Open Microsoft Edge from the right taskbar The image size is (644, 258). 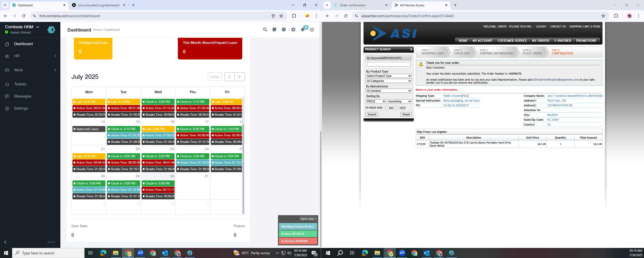[365, 253]
